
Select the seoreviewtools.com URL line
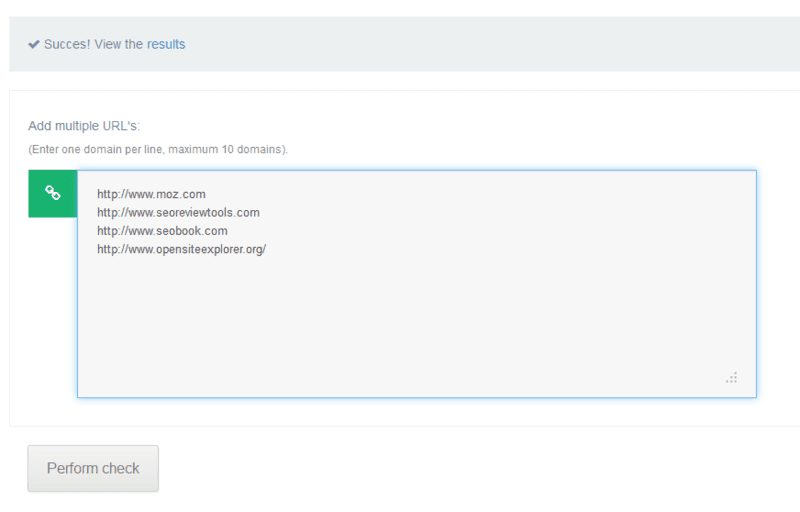click(x=177, y=213)
